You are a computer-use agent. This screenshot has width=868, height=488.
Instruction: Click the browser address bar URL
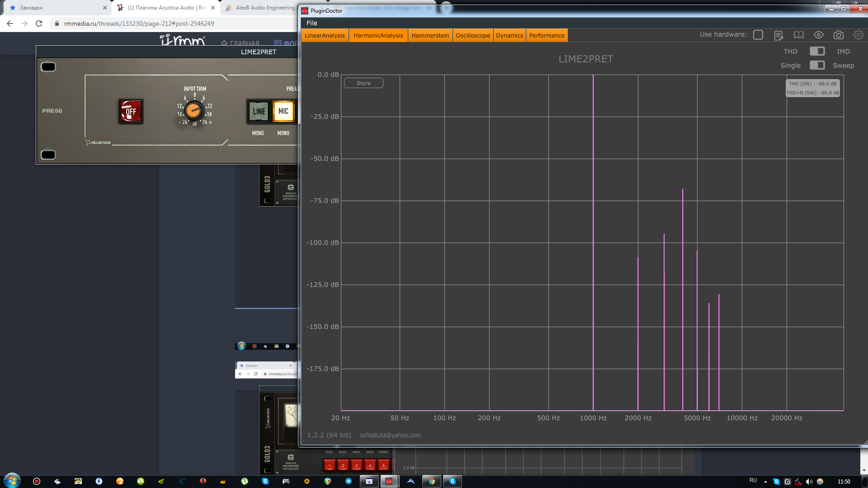coord(139,23)
